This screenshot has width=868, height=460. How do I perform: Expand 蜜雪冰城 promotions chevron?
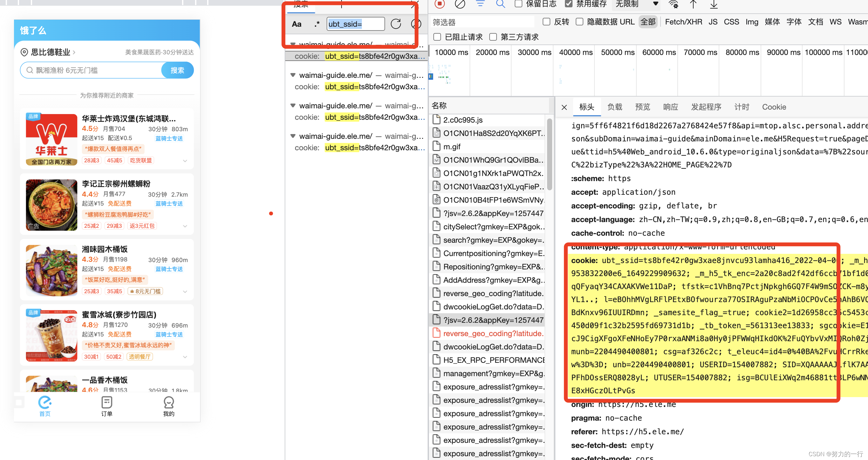pos(185,357)
